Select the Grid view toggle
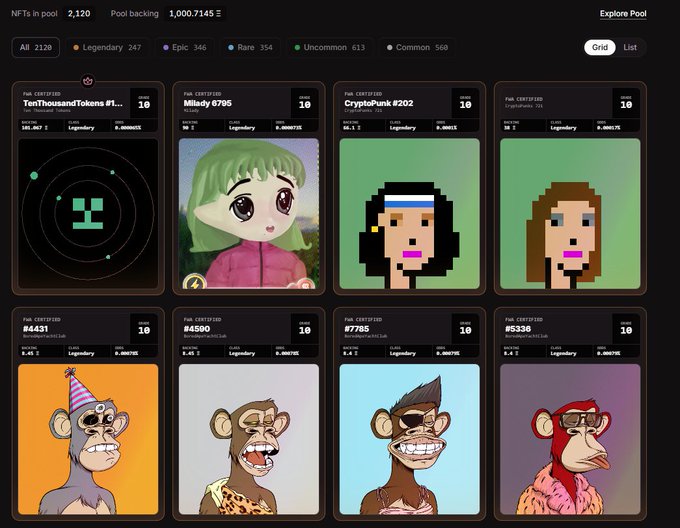 (x=600, y=47)
